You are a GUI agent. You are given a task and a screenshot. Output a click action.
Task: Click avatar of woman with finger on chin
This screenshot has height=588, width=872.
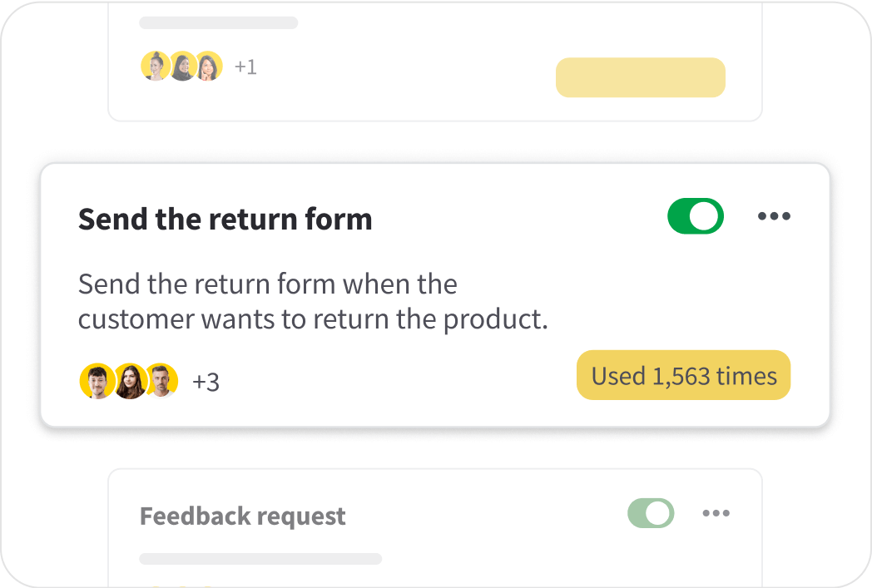208,67
